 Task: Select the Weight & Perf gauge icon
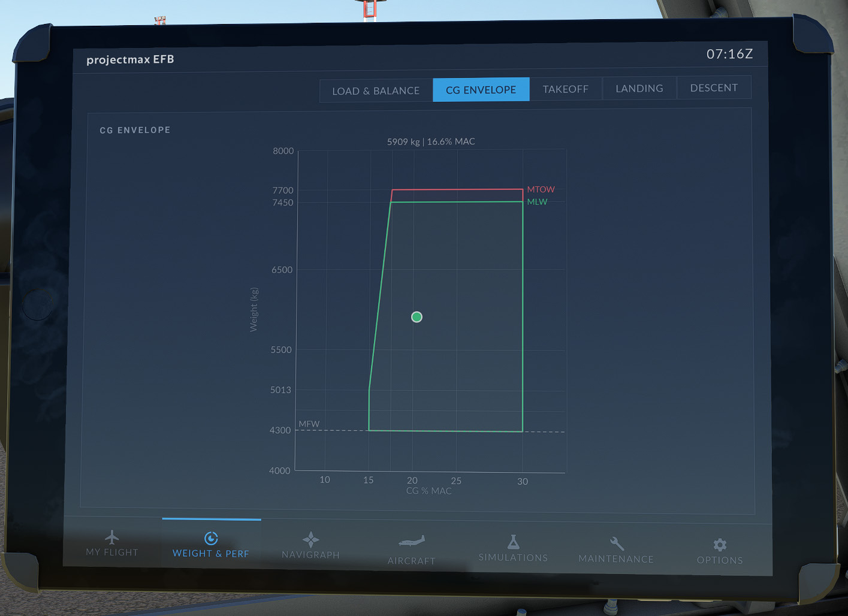click(x=211, y=538)
